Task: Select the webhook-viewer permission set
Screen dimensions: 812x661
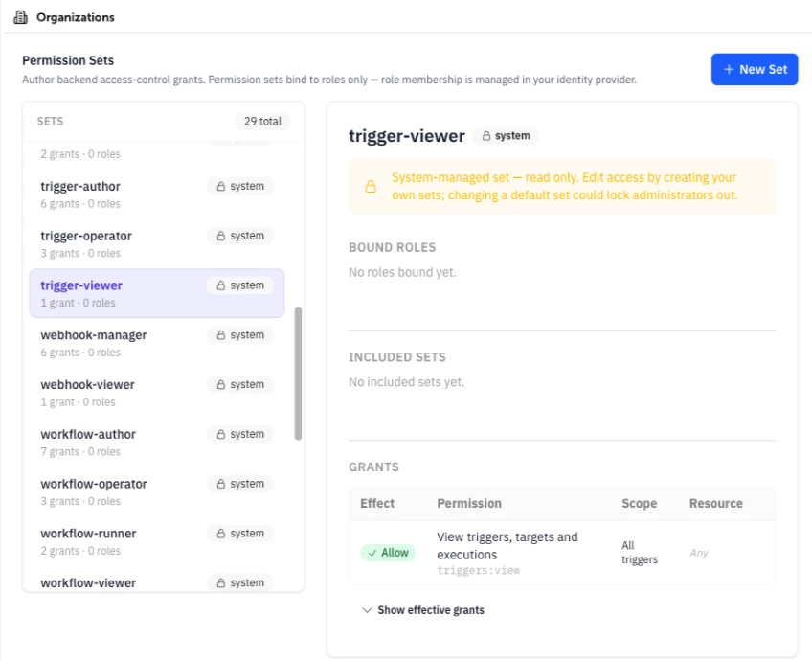Action: 156,393
